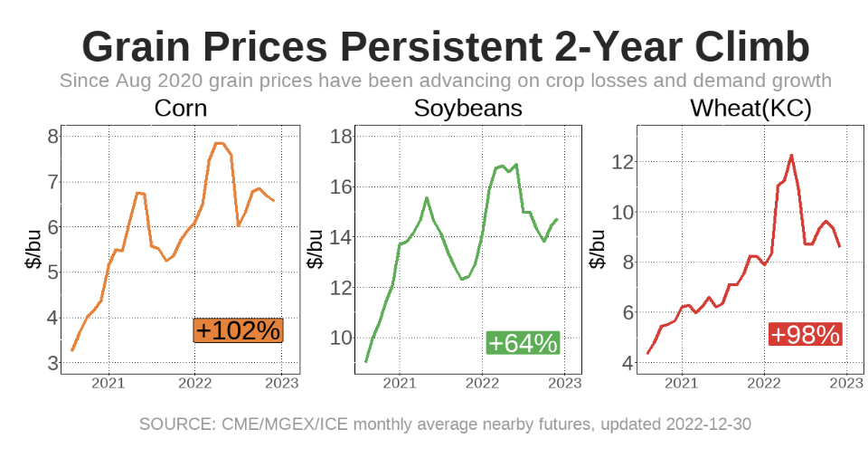Click the 2021 tick on Soybeans axis
The height and width of the screenshot is (458, 868).
[399, 383]
